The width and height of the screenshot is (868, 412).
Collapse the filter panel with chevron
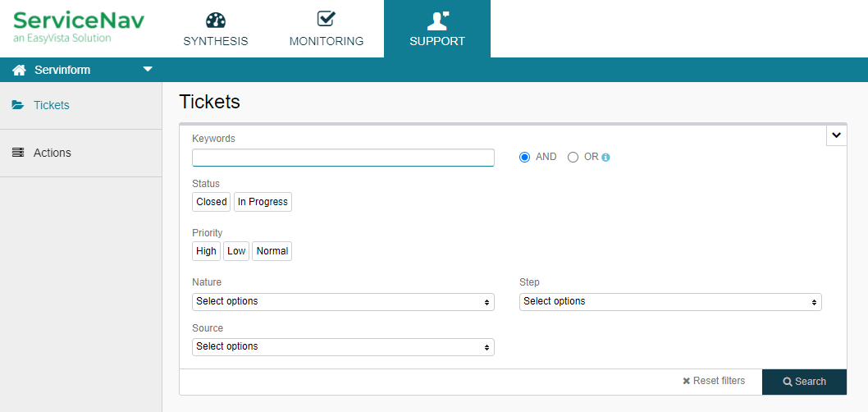click(837, 135)
